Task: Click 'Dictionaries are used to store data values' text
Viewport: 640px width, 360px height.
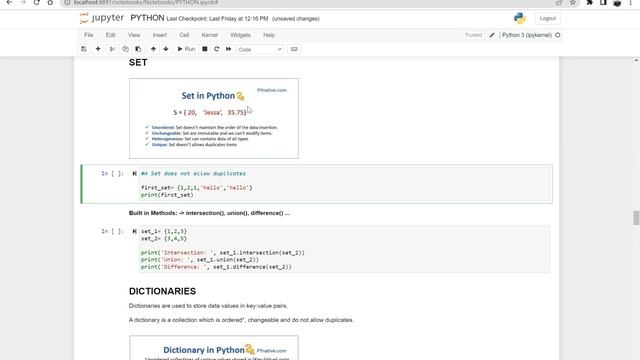Action: [x=208, y=306]
